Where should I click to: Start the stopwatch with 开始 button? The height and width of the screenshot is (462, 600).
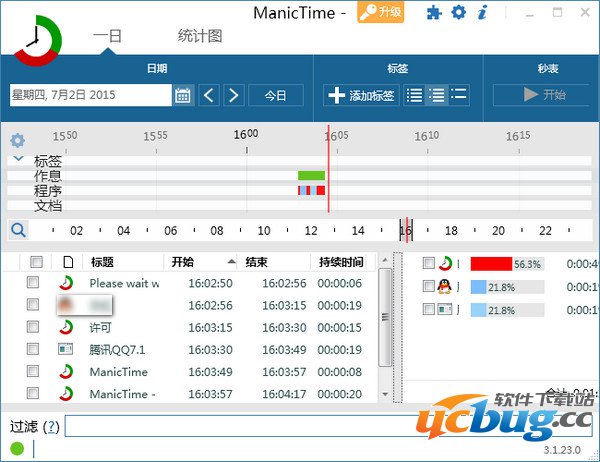pyautogui.click(x=544, y=95)
